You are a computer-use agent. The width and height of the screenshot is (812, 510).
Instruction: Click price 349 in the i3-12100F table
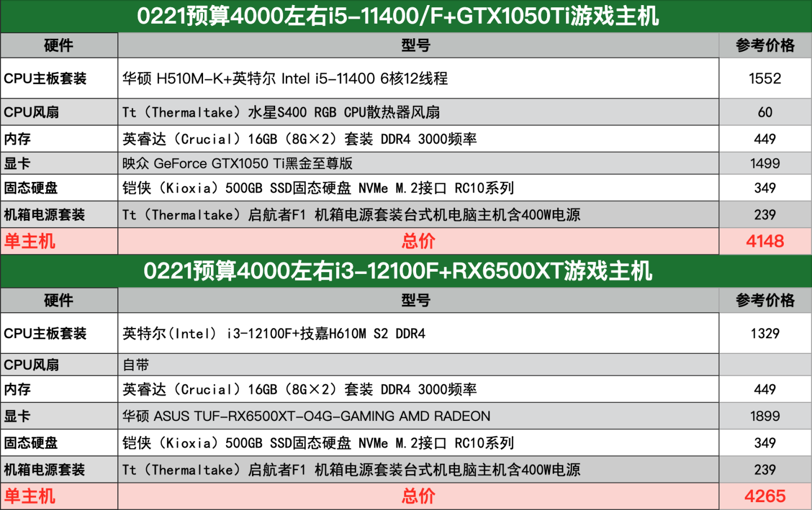765,443
